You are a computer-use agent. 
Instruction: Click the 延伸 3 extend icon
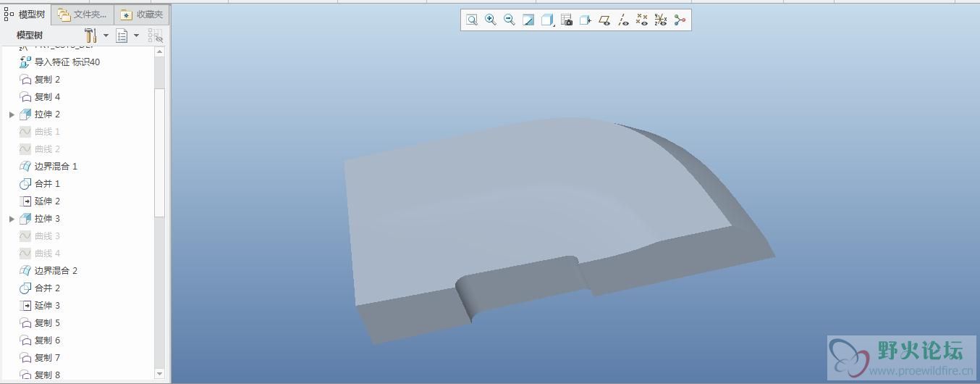[x=25, y=306]
